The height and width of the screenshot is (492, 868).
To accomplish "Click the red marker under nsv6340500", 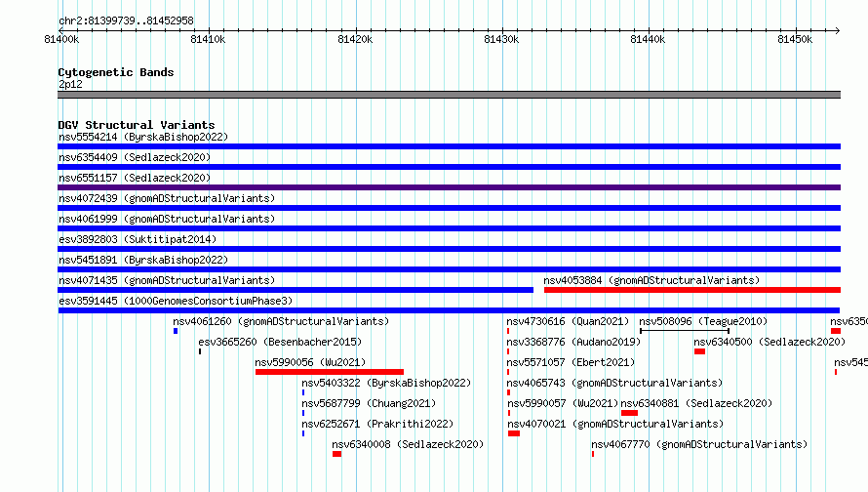I will pos(699,351).
